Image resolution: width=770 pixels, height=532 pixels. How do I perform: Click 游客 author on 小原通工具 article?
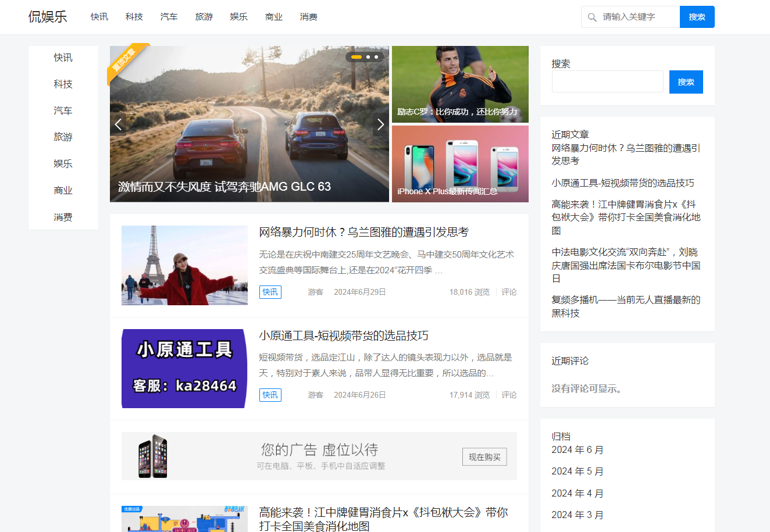click(316, 395)
